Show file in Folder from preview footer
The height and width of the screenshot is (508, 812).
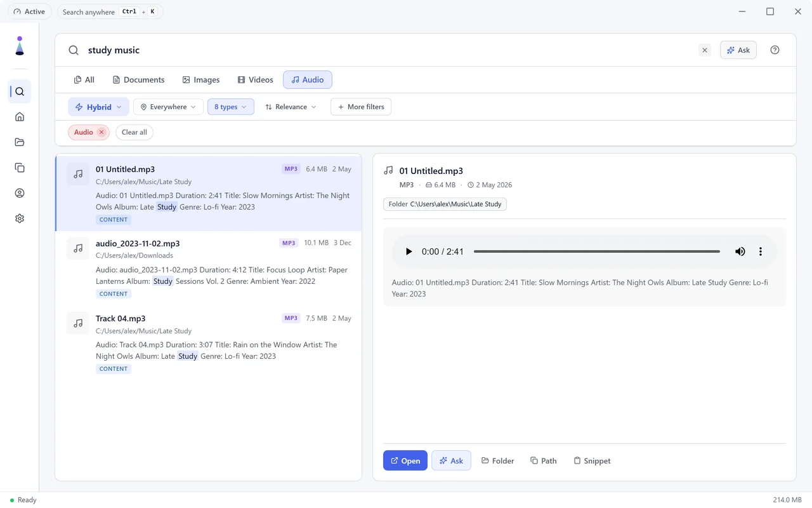[497, 460]
